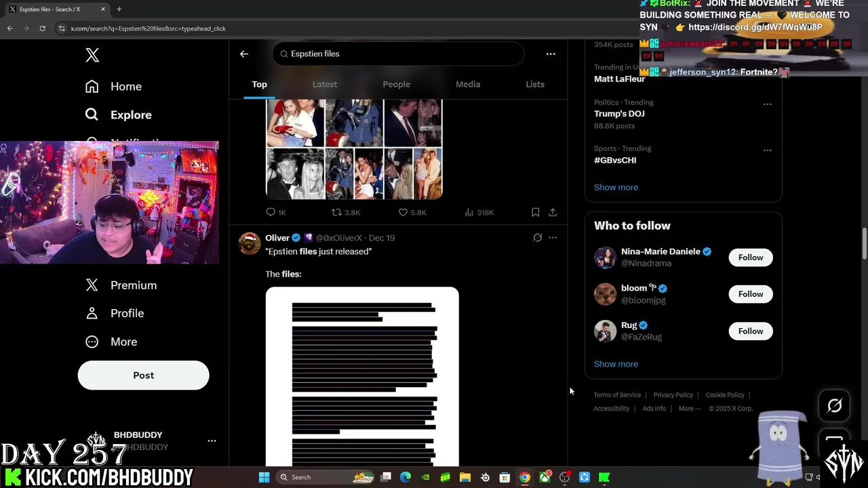
Task: Switch to the Latest tab
Action: click(325, 85)
